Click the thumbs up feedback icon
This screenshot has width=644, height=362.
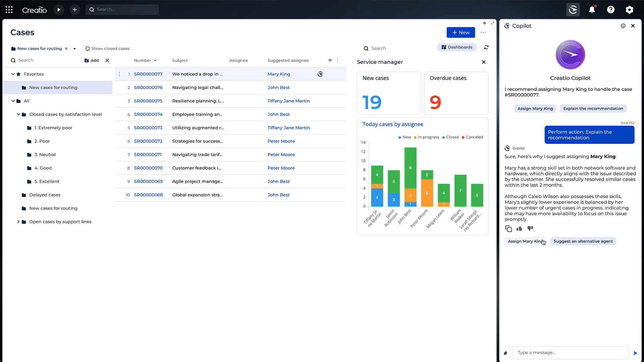(519, 229)
